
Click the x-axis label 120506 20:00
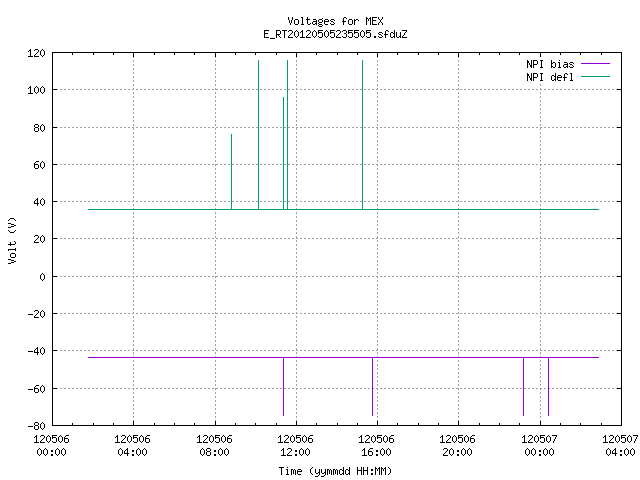[457, 445]
